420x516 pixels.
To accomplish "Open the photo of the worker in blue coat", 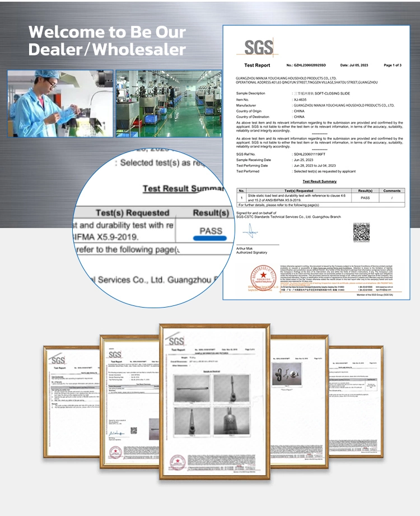I will pyautogui.click(x=60, y=103).
